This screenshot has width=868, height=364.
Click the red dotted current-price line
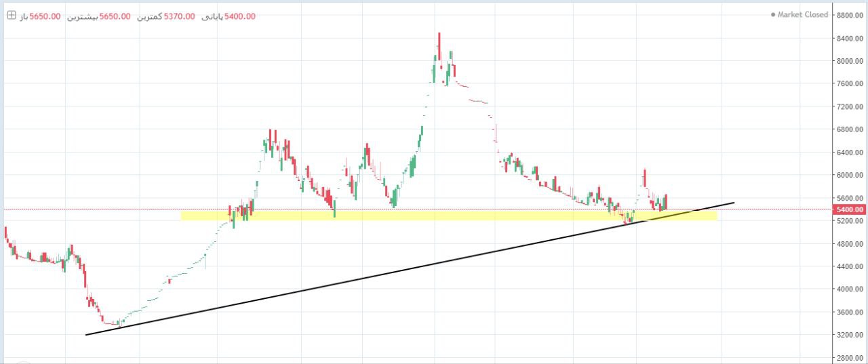point(102,209)
